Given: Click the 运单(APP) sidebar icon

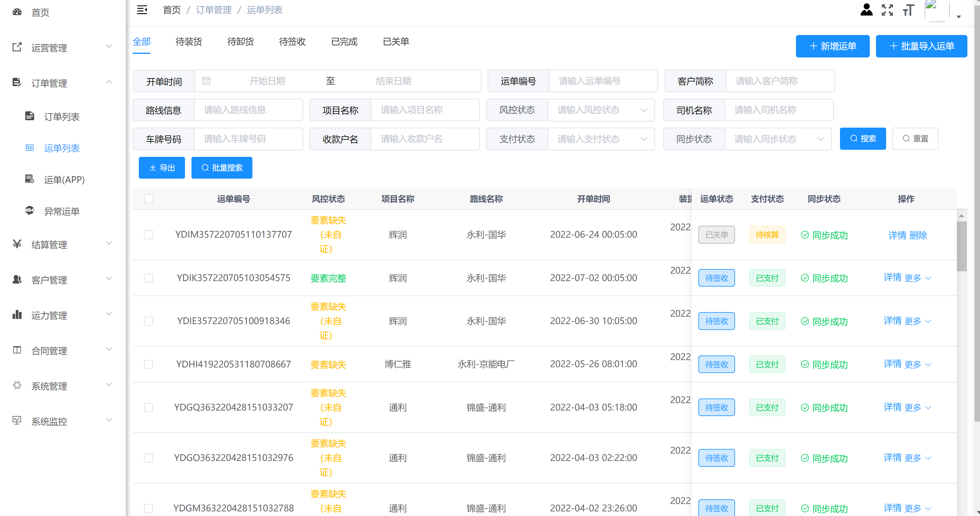Looking at the screenshot, I should click(x=30, y=179).
